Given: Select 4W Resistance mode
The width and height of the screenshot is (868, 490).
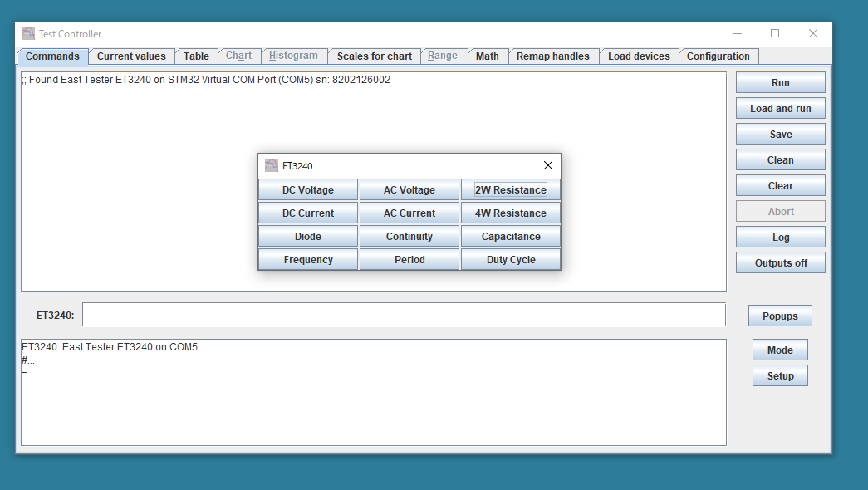Looking at the screenshot, I should point(510,213).
